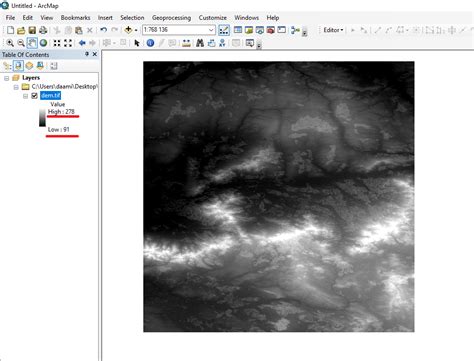Select the Zoom In tool
This screenshot has height=361, width=474.
(10, 43)
